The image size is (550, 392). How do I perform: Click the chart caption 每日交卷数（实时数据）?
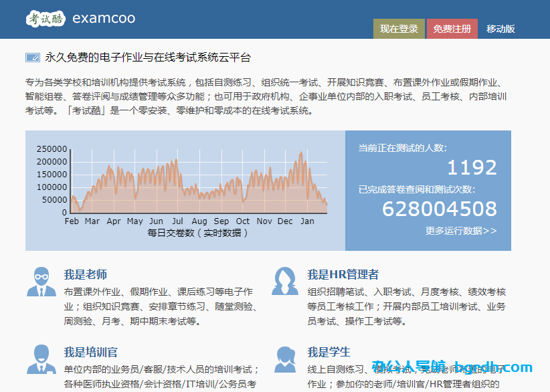click(x=198, y=233)
